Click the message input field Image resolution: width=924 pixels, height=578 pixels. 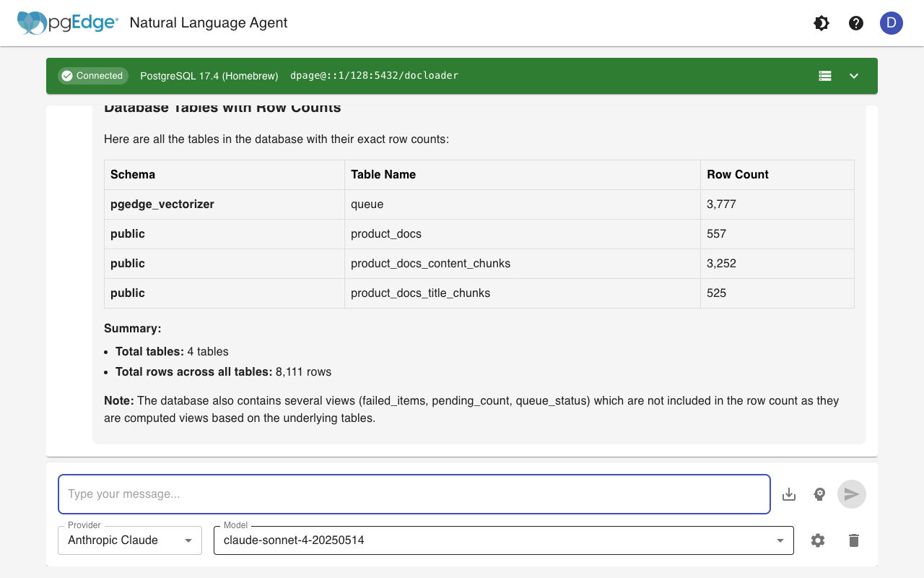(414, 493)
